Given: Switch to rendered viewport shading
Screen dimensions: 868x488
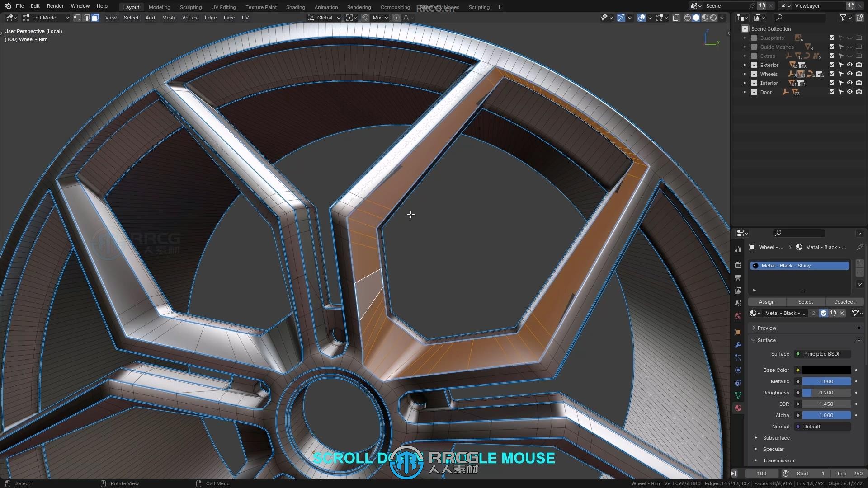Looking at the screenshot, I should [713, 18].
